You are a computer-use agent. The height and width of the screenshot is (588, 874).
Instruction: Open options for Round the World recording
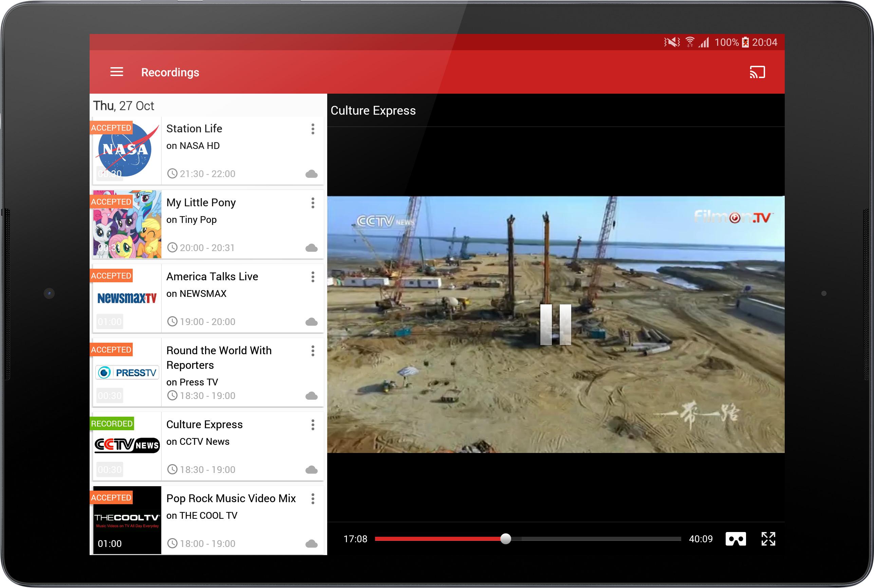coord(313,351)
